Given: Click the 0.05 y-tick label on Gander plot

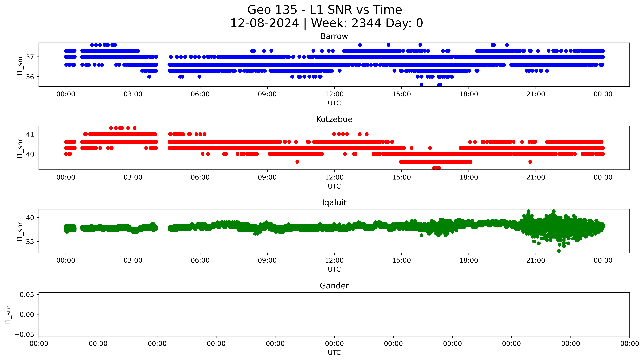Looking at the screenshot, I should tap(27, 295).
